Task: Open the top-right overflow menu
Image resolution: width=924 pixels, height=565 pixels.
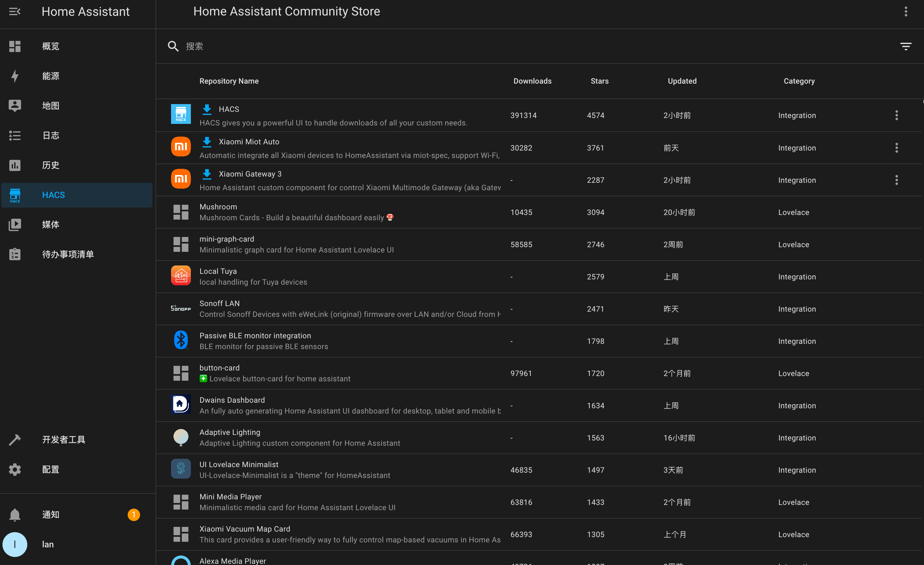Action: (906, 12)
